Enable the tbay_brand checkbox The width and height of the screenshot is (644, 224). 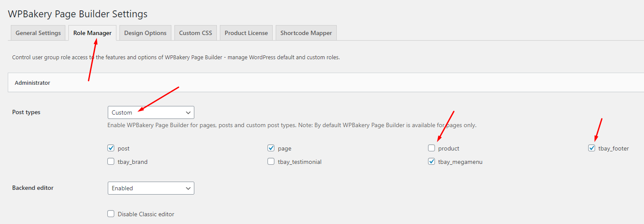pos(111,161)
